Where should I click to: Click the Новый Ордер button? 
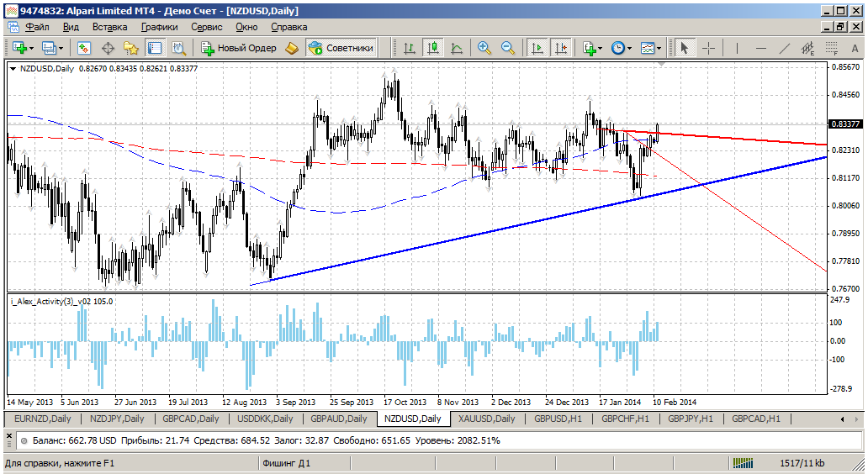(239, 48)
